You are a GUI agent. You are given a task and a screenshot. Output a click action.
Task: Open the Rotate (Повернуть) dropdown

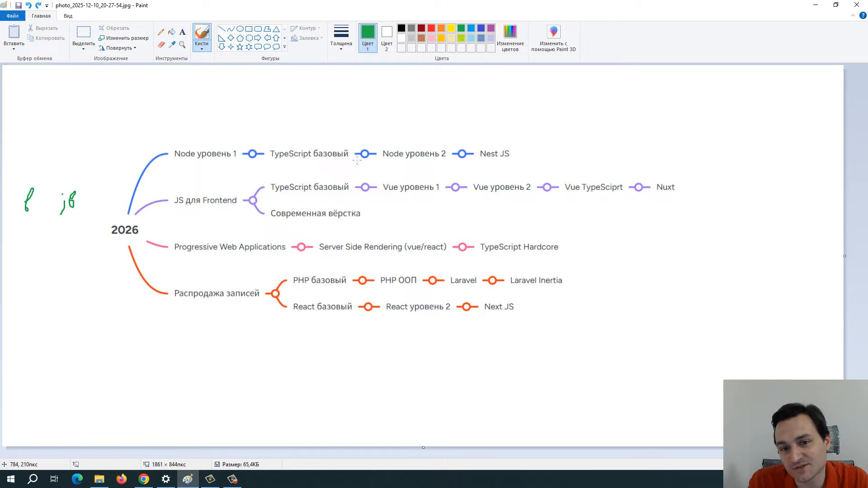pos(118,48)
